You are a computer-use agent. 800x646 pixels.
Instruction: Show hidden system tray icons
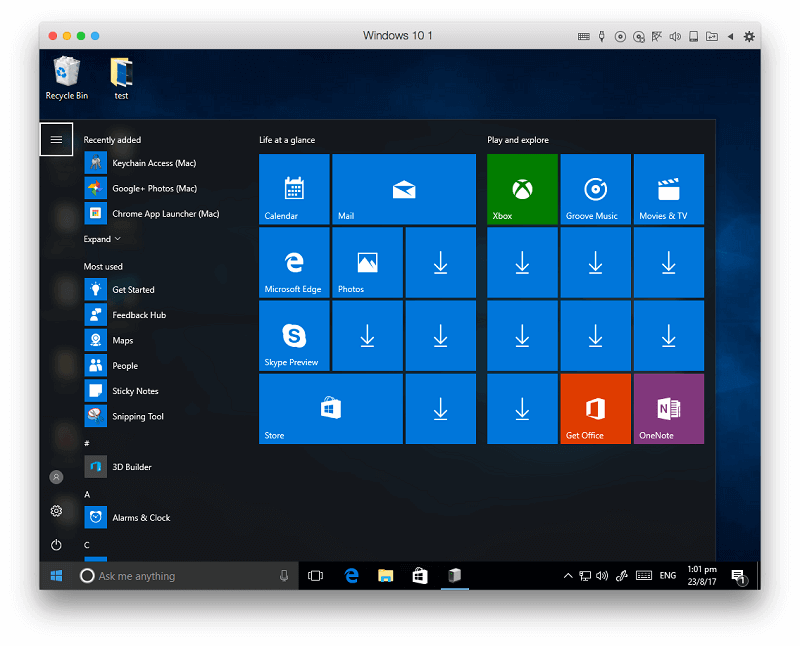click(568, 576)
